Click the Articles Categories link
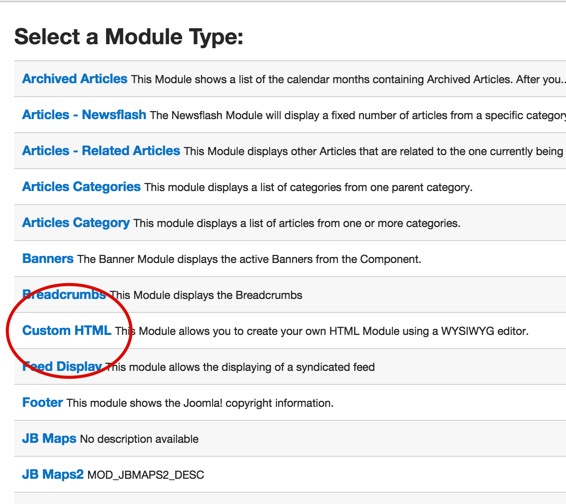 tap(81, 187)
